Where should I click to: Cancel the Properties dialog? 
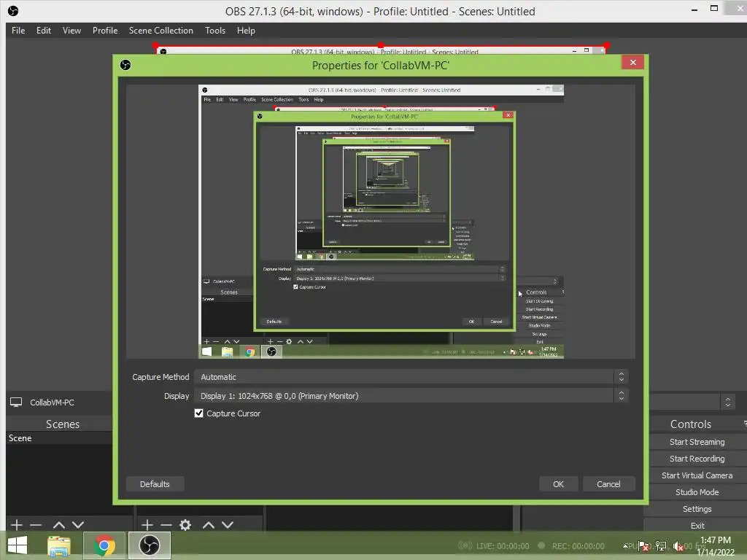click(608, 484)
